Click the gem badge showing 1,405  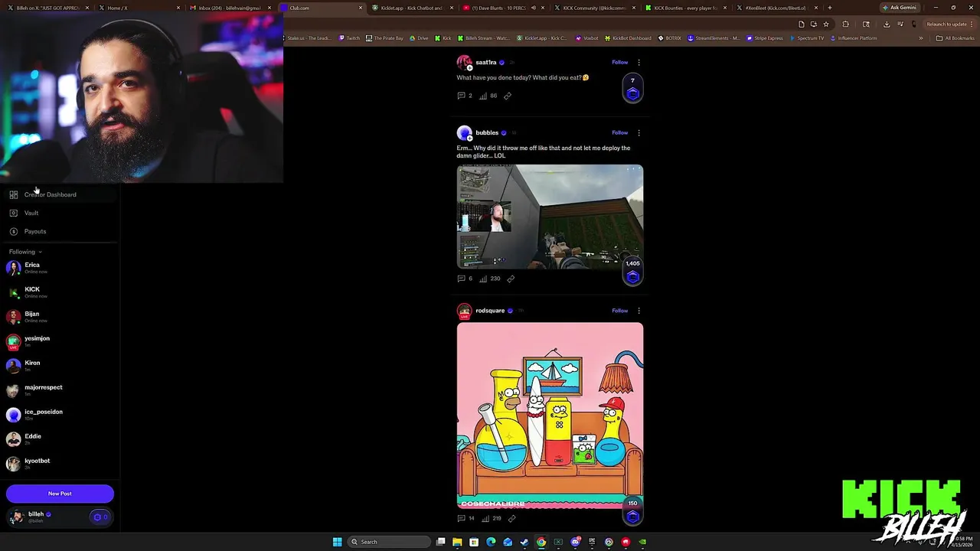(x=632, y=272)
